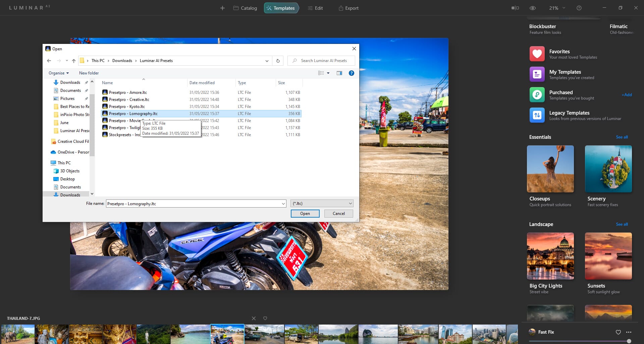Open the Edit tab
Screen dimensions: 644x344
pyautogui.click(x=315, y=8)
